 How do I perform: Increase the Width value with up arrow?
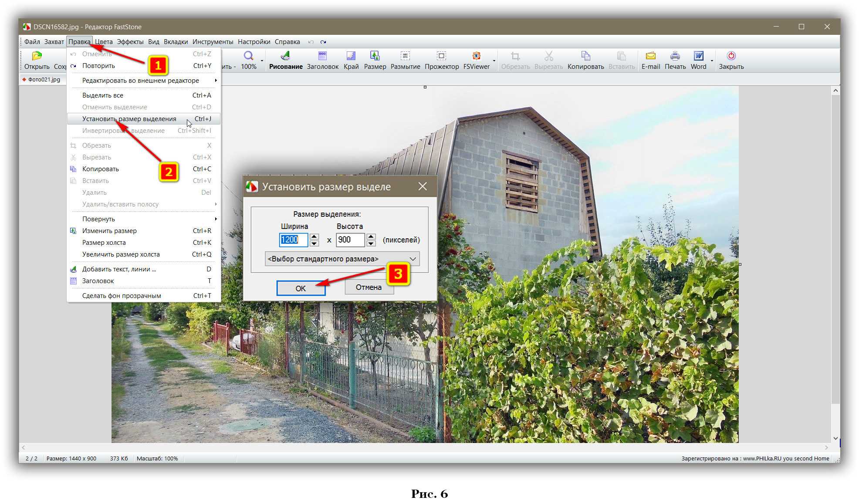click(314, 237)
